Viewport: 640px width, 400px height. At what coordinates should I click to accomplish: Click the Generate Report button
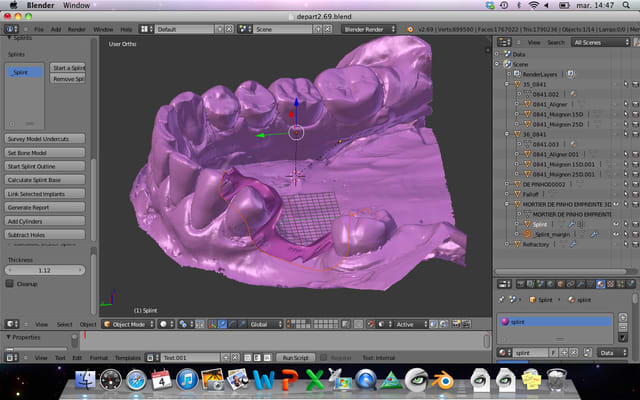(45, 207)
